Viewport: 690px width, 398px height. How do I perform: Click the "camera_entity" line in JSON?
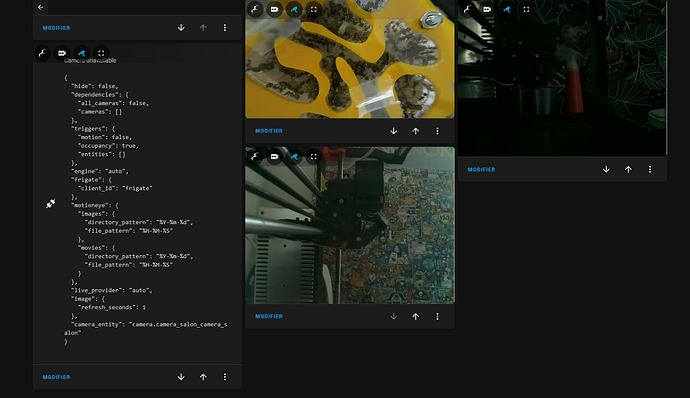[146, 328]
